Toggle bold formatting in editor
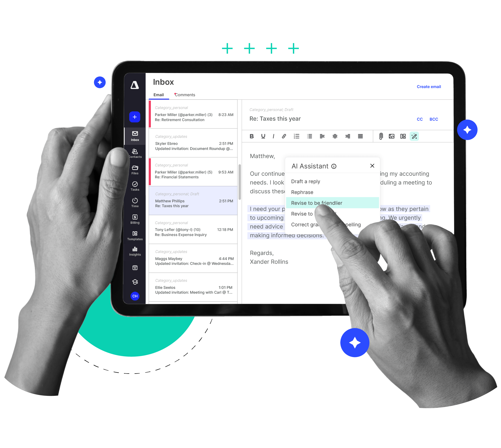 [252, 137]
